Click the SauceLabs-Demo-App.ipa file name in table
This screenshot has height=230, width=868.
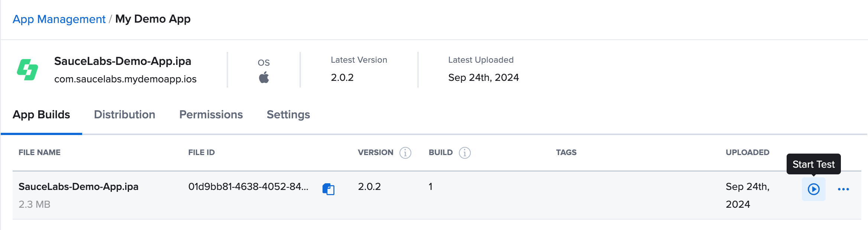click(x=78, y=187)
